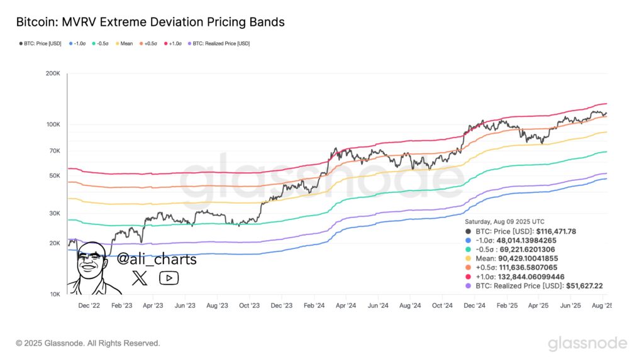Viewport: 644px width, 362px height.
Task: Click the glassnode logo in the footer
Action: (x=587, y=343)
